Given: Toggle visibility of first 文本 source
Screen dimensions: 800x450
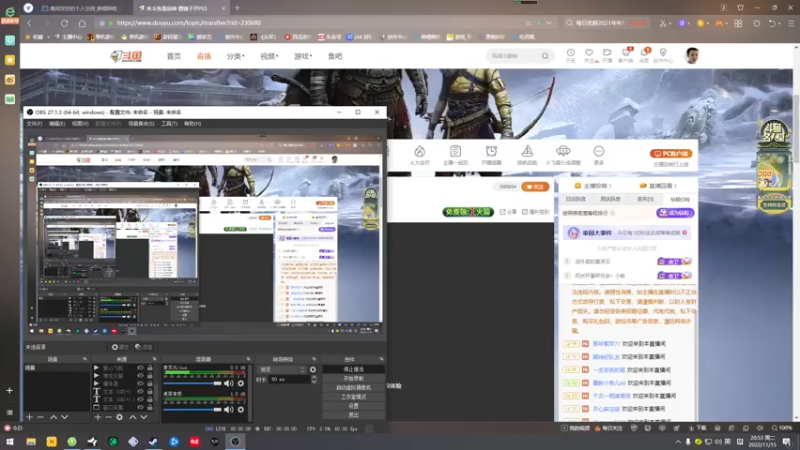Looking at the screenshot, I should (x=140, y=391).
